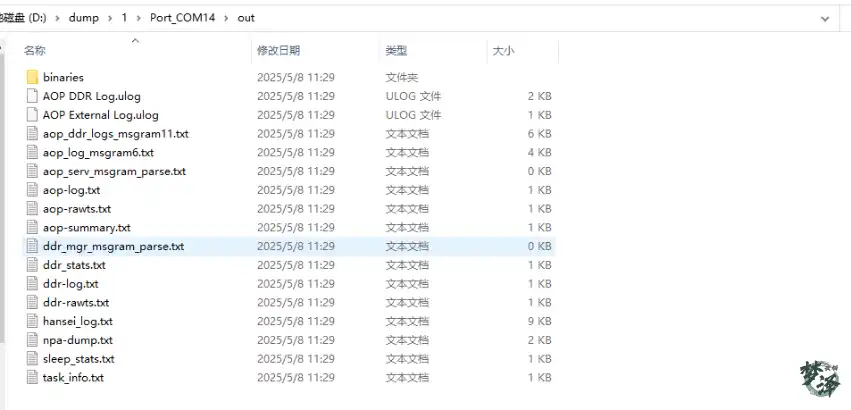
Task: Click the ddr_stats.txt file name
Action: 74,265
